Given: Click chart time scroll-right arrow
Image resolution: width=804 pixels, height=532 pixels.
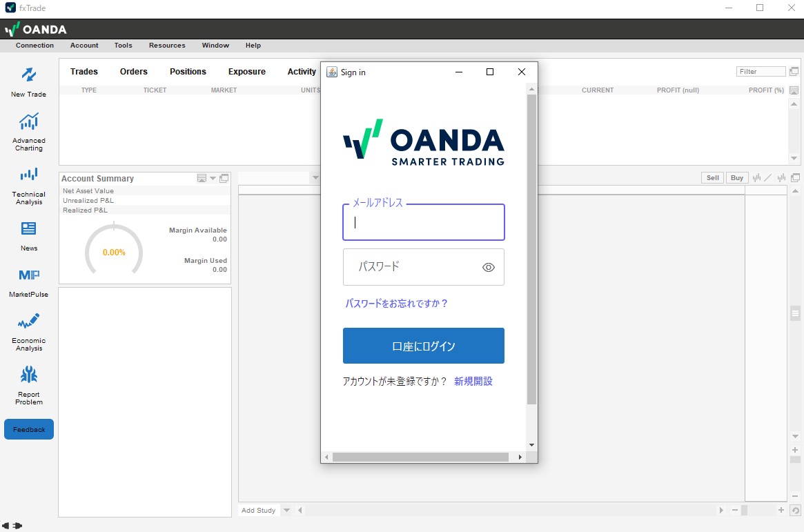Looking at the screenshot, I should point(721,511).
